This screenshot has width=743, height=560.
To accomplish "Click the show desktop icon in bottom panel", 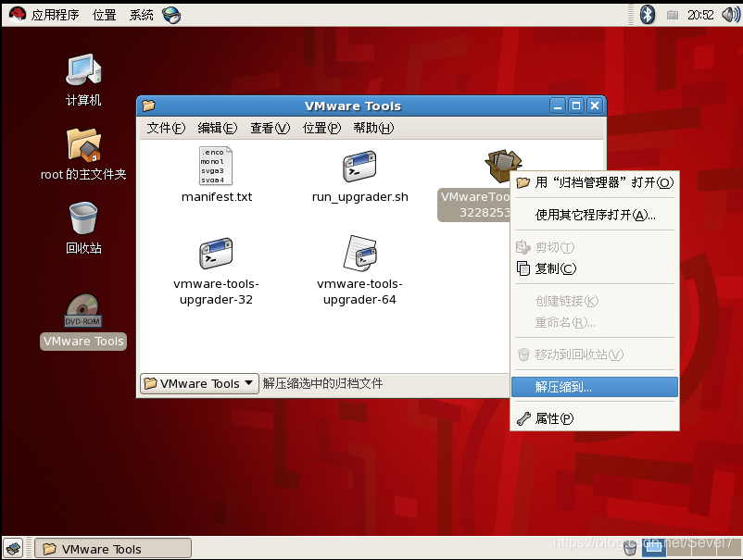I will 13,549.
